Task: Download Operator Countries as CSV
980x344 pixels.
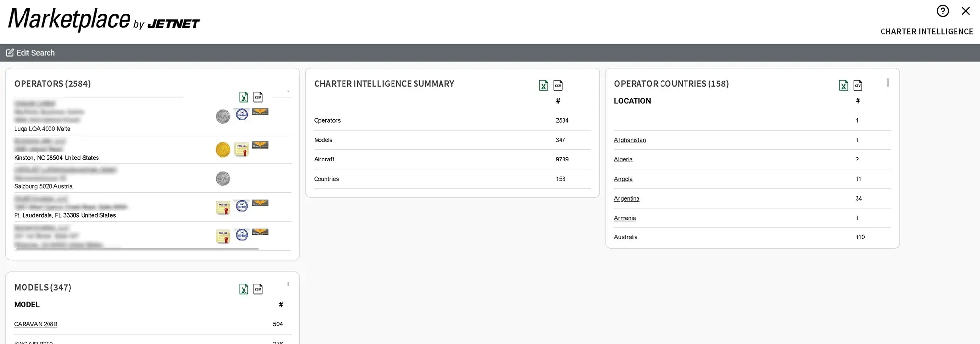Action: coord(858,86)
